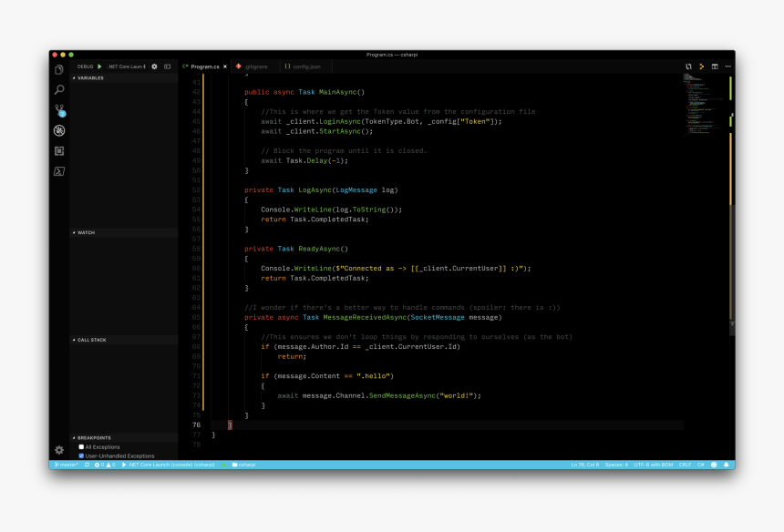Click the LoginAsync call on line 45

click(x=340, y=122)
